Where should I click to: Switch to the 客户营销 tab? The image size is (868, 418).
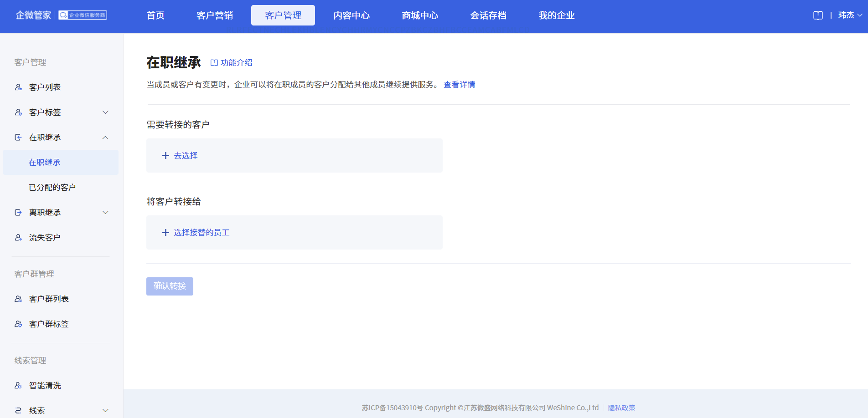(x=215, y=15)
